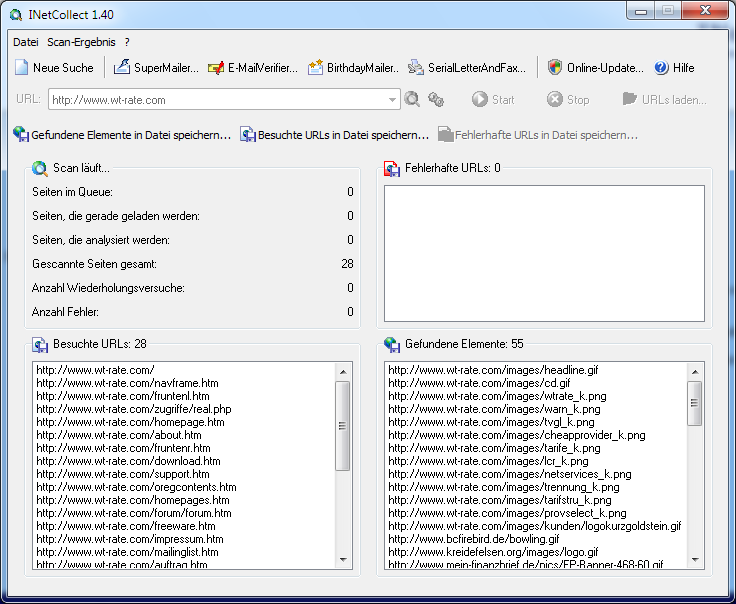
Task: Click the Gefundene Elemente scrollbar thumb
Action: [695, 403]
